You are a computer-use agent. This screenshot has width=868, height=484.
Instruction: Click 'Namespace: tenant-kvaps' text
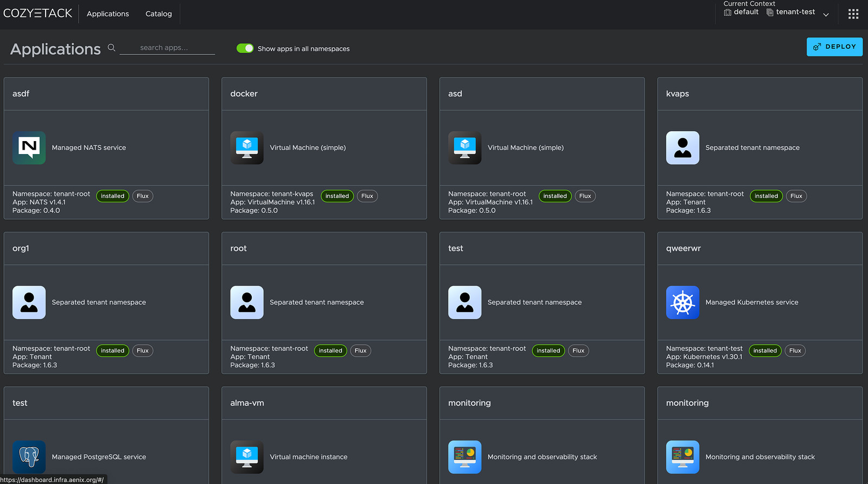[272, 194]
